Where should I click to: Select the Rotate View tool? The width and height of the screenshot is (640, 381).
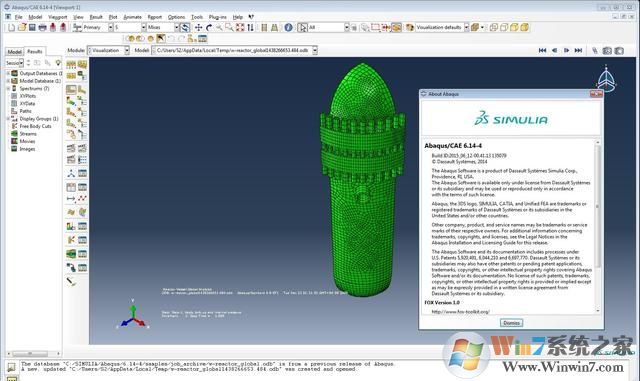click(209, 27)
